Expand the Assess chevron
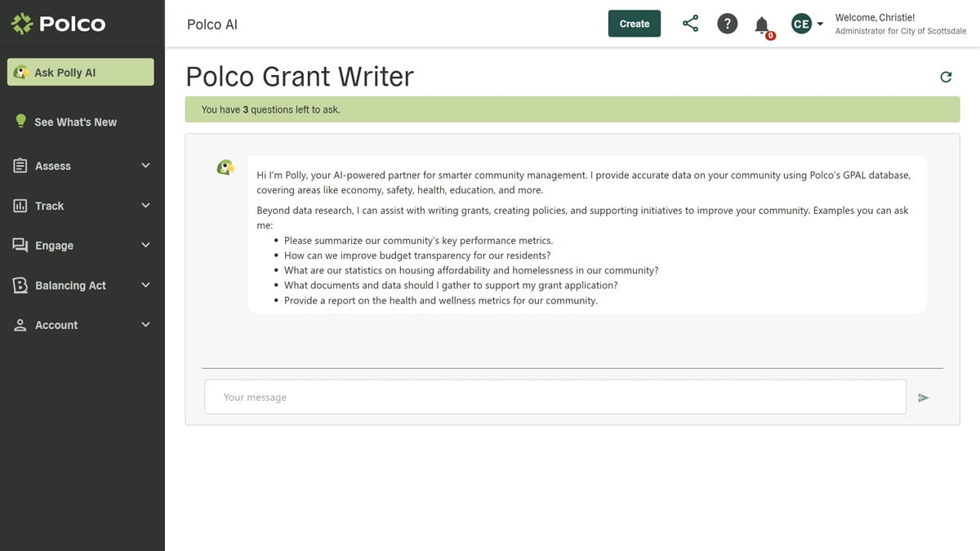 pos(145,166)
